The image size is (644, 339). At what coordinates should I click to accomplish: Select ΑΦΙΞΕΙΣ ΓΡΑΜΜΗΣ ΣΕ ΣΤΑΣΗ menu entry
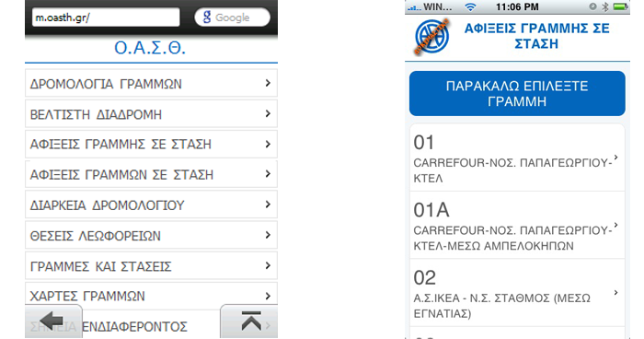tap(151, 145)
